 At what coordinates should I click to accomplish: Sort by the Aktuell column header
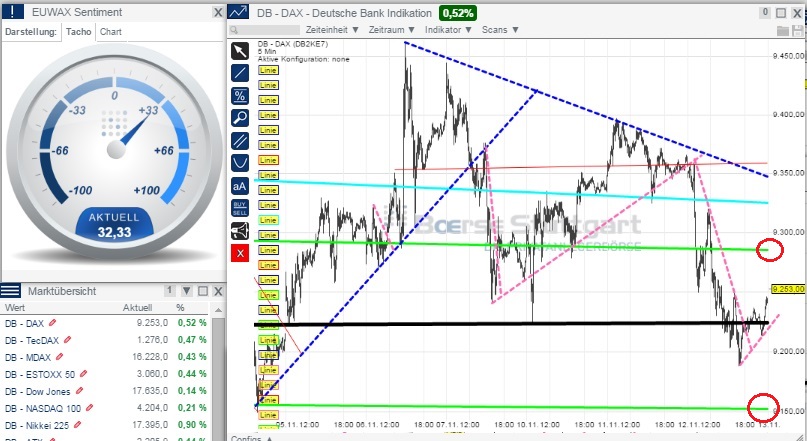click(x=137, y=308)
